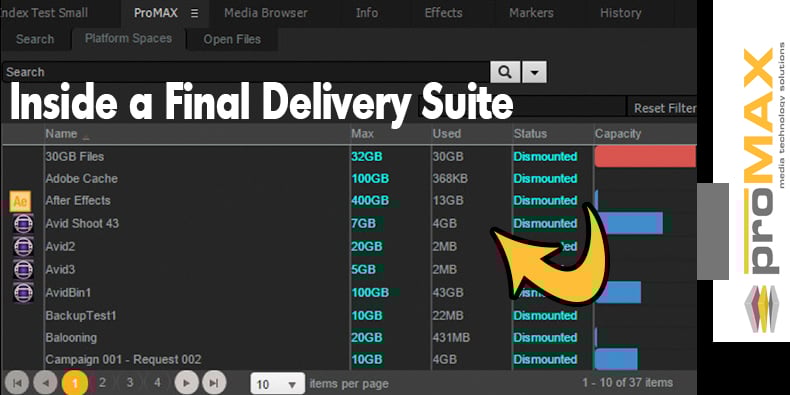Click Dismounted status for 30GB Files
Image resolution: width=790 pixels, height=395 pixels.
tap(545, 157)
